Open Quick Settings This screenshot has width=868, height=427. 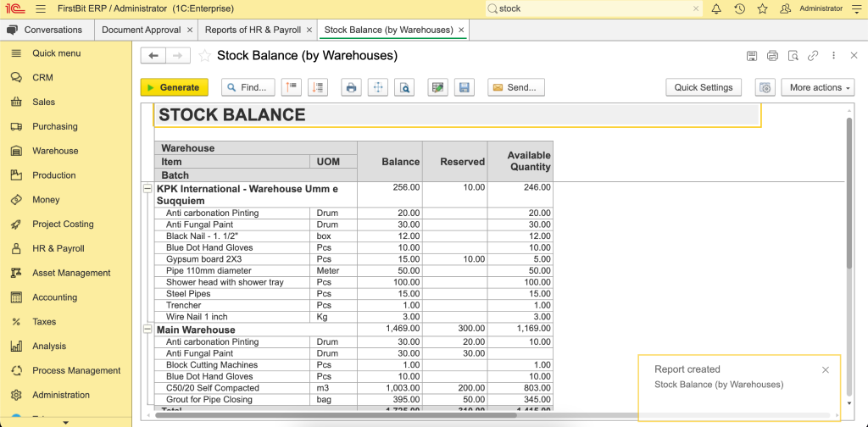(704, 87)
